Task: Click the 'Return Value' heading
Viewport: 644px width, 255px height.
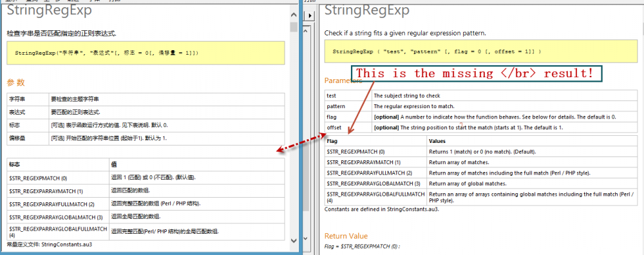Action: click(x=346, y=236)
